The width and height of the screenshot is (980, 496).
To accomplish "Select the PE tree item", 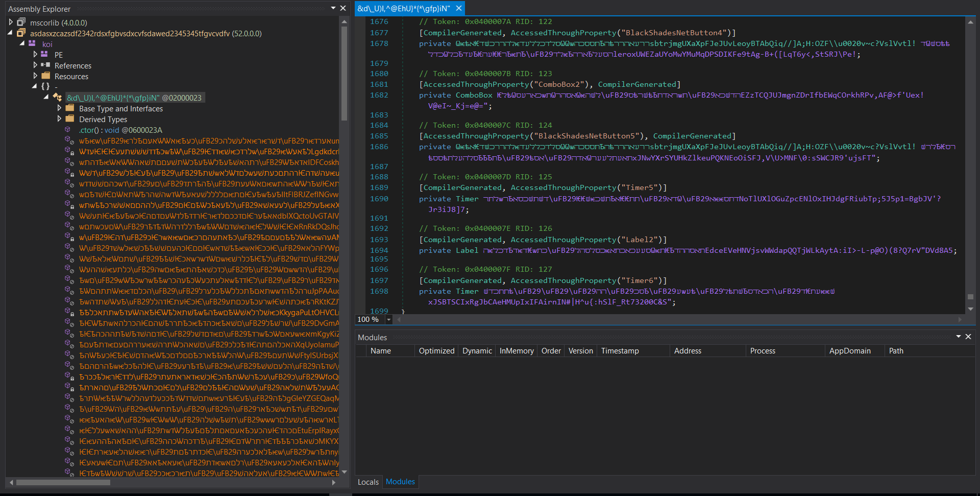I will (59, 55).
